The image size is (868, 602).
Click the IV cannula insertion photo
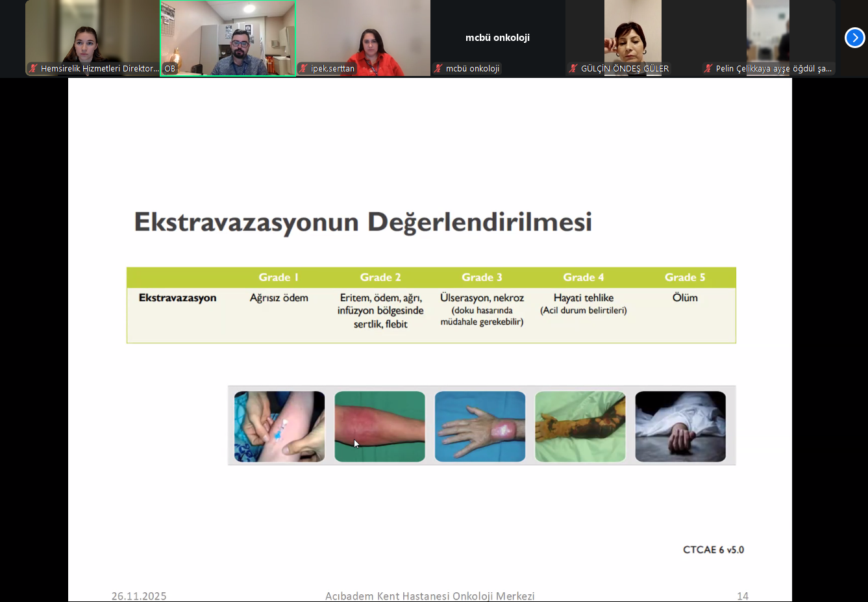tap(279, 427)
